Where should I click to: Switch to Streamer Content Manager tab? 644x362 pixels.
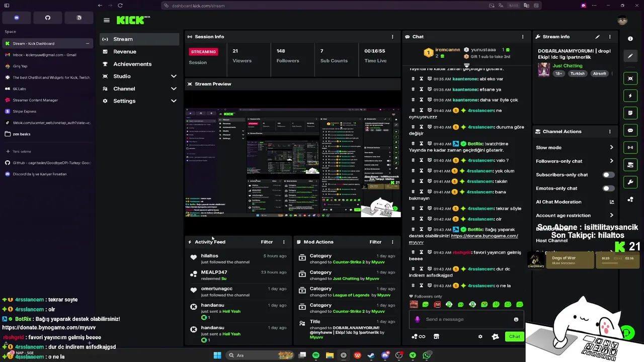(x=47, y=100)
